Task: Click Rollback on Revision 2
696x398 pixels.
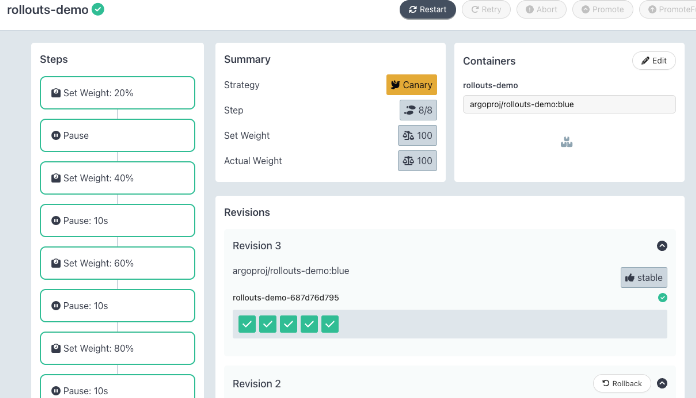Action: [x=622, y=383]
